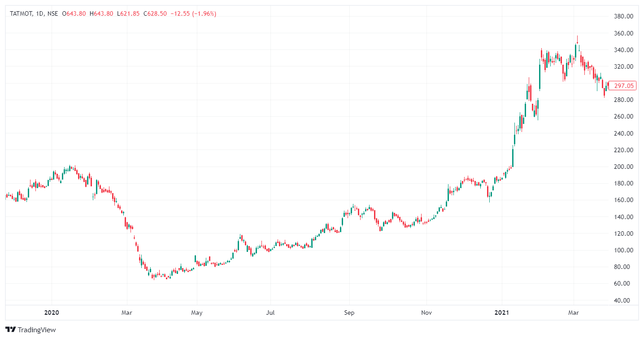Click the 2021 year label on time axis
Viewport: 644px width, 339px height.
(x=501, y=312)
